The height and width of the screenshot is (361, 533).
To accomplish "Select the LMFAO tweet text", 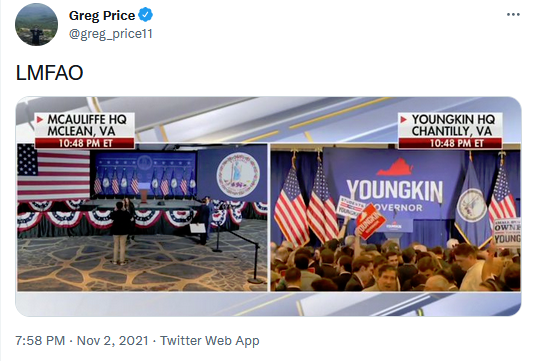I will (50, 72).
